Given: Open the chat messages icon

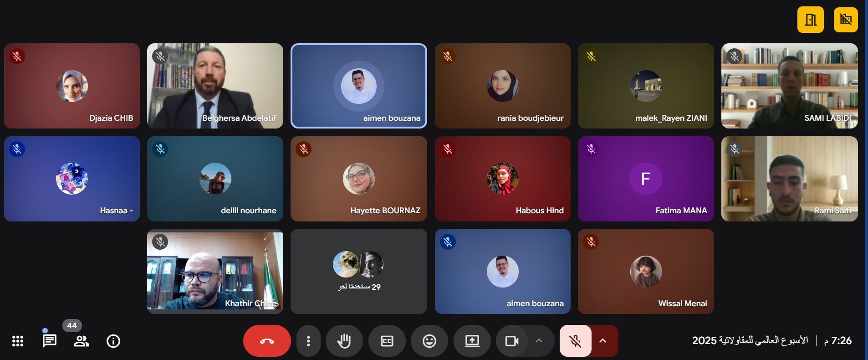Looking at the screenshot, I should click(x=50, y=341).
